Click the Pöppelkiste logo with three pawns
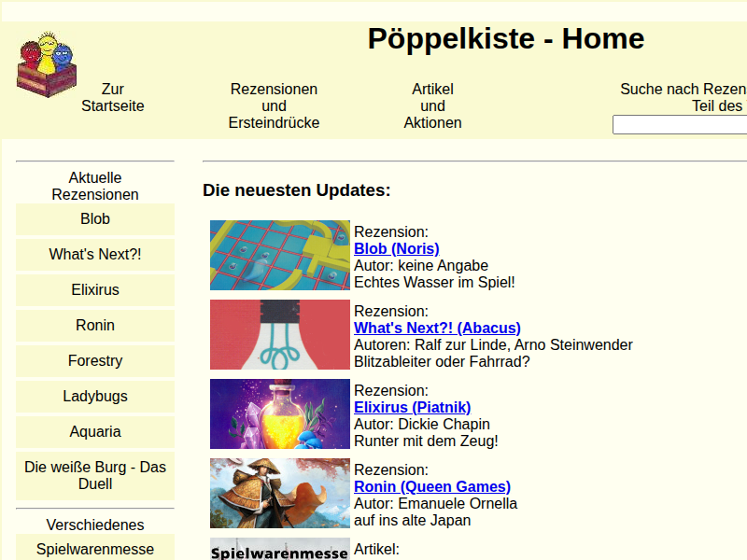Screen dimensions: 747x560 46,65
